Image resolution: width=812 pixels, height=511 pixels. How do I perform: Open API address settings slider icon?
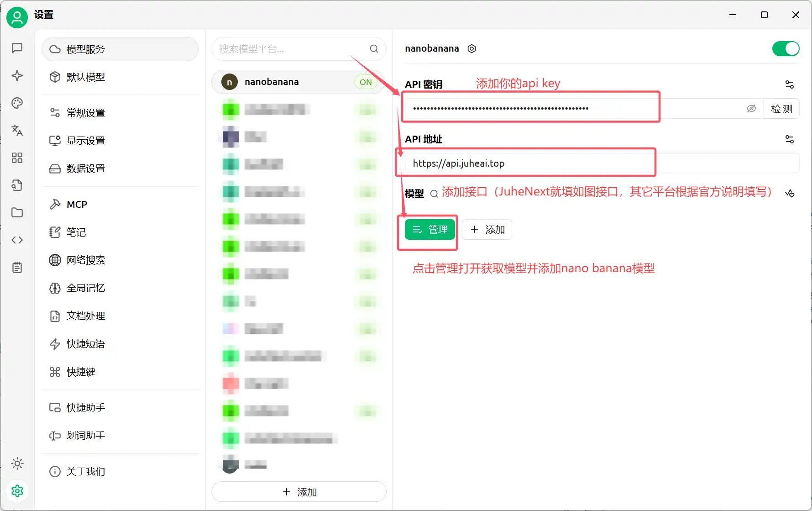click(x=790, y=139)
